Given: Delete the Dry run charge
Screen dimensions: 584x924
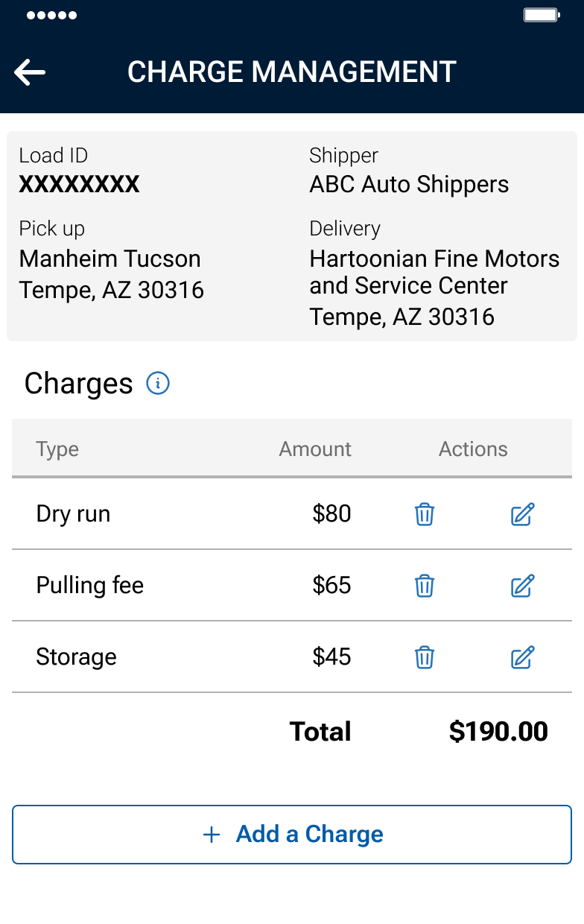Looking at the screenshot, I should [x=425, y=514].
